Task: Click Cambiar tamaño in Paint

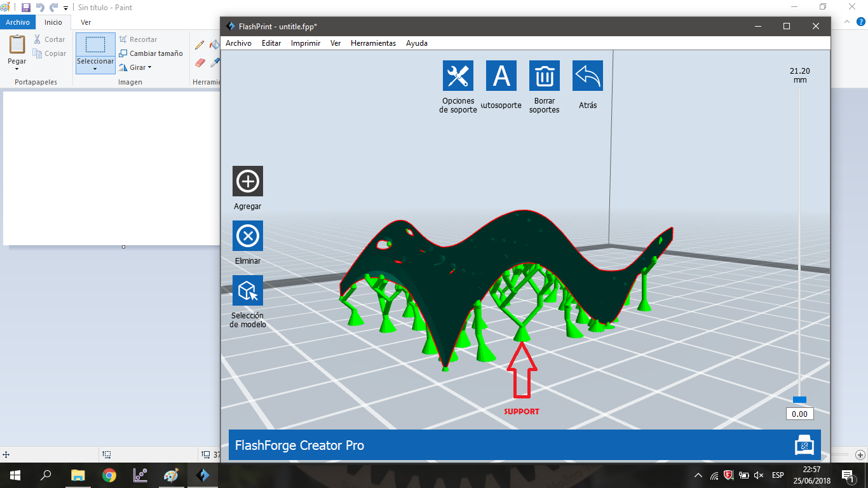Action: [x=151, y=53]
